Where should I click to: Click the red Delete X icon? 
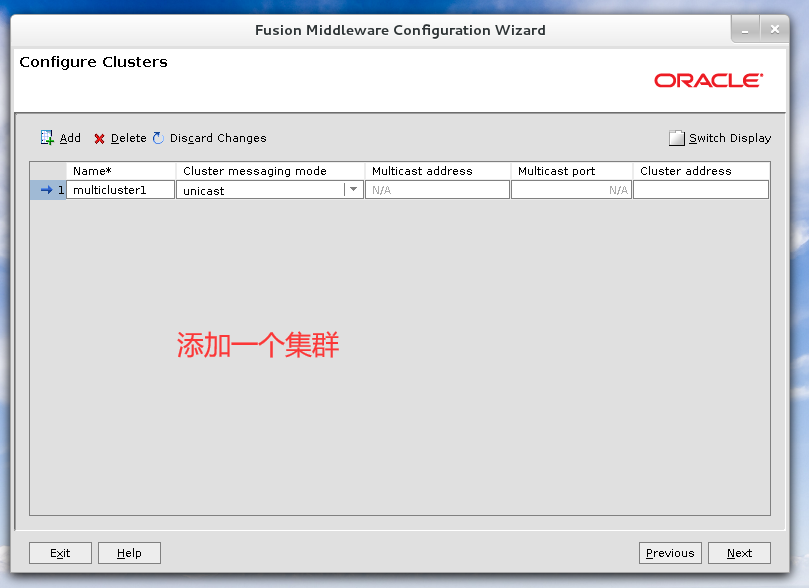99,138
